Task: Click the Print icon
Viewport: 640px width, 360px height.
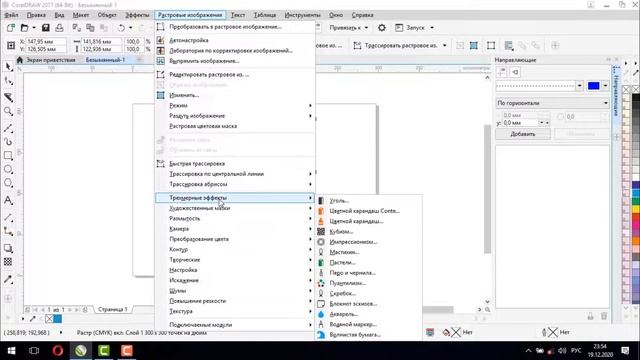Action: 59,28
